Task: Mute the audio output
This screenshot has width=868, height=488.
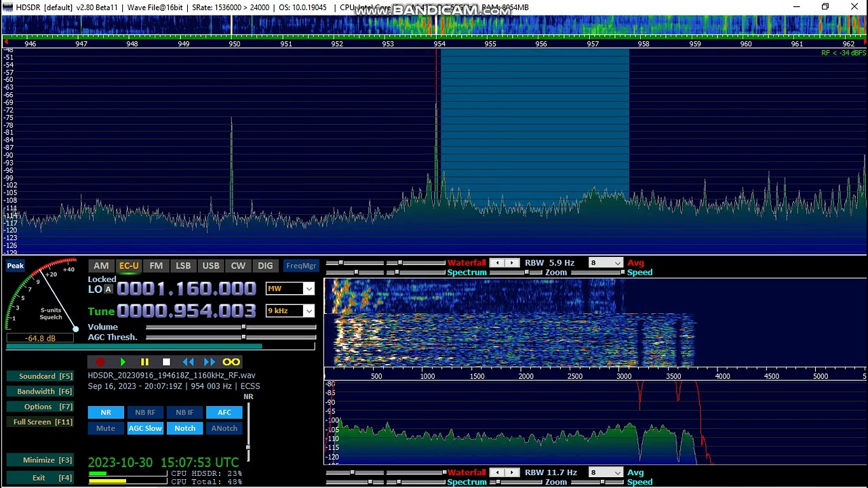Action: 106,428
